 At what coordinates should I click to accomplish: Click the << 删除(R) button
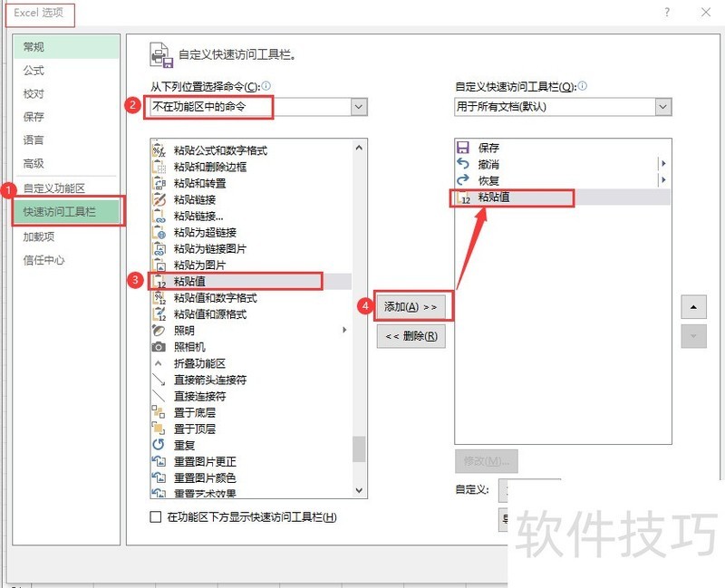pos(411,336)
